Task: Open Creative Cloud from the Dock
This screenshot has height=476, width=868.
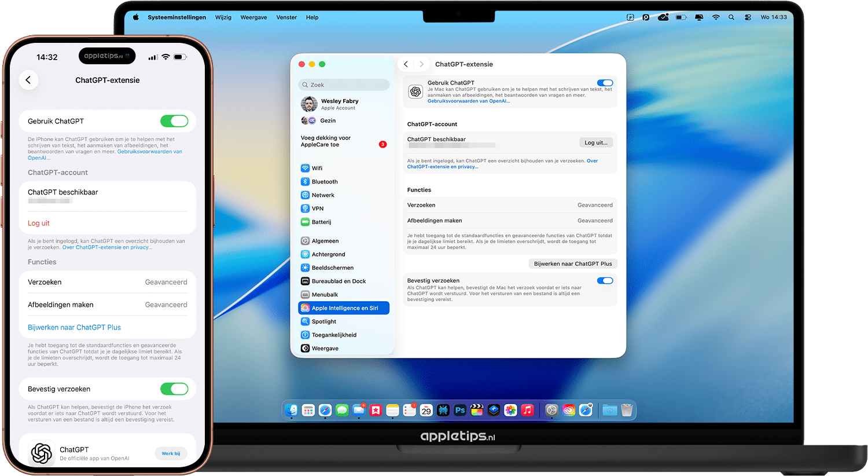Action: tap(569, 410)
